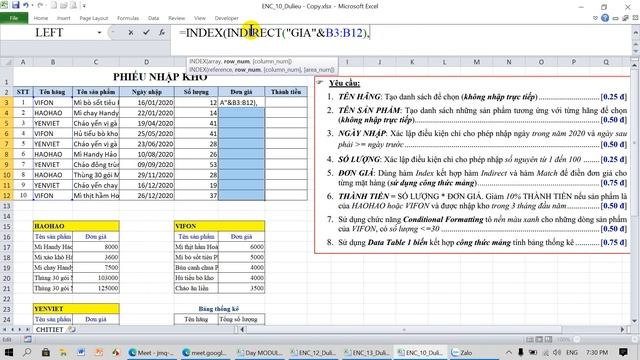Click the Name Box showing LEFT
This screenshot has height=360, width=640.
coord(49,32)
